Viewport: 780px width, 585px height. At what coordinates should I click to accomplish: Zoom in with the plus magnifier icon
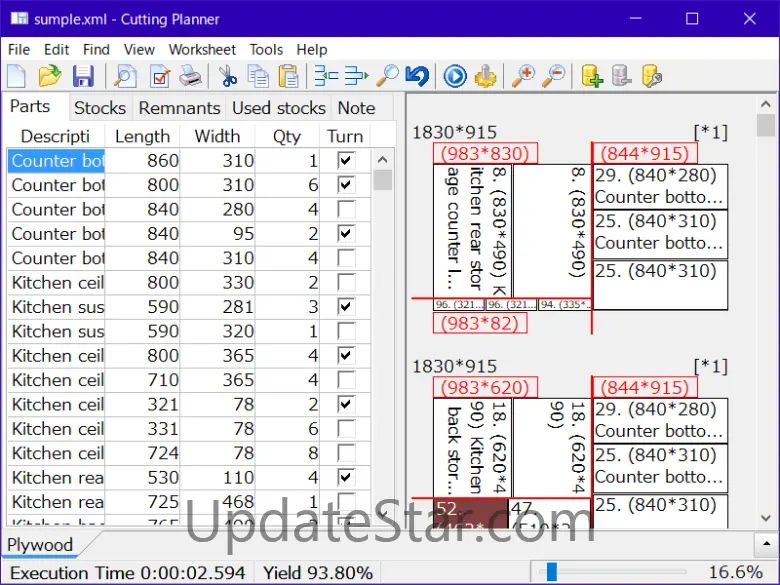(522, 76)
